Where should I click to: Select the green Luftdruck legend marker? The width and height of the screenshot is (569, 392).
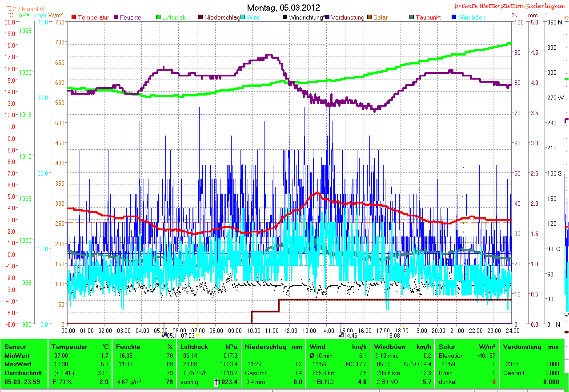pos(158,17)
